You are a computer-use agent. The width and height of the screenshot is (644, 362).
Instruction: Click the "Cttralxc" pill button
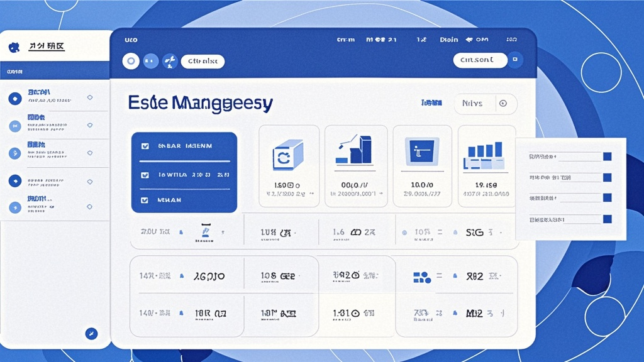coord(203,61)
